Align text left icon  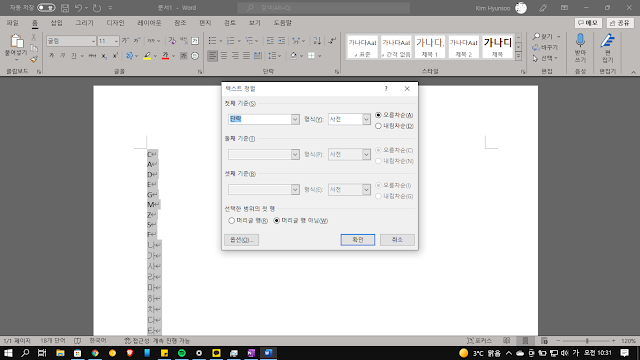[212, 56]
